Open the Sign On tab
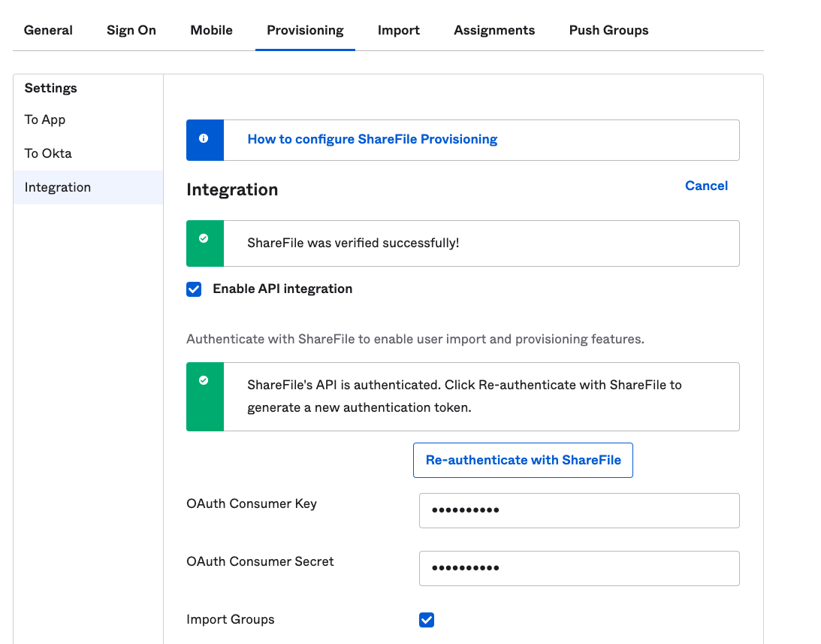The image size is (821, 644). click(131, 30)
